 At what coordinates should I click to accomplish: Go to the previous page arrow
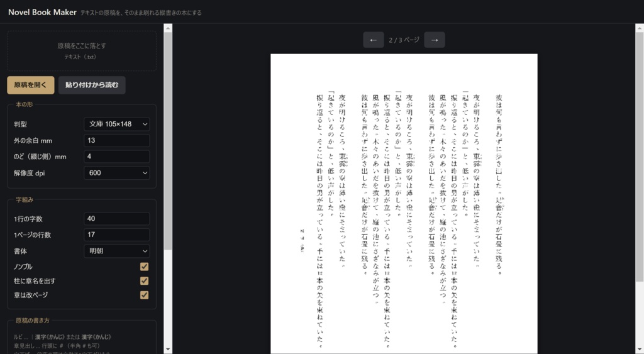[x=374, y=40]
